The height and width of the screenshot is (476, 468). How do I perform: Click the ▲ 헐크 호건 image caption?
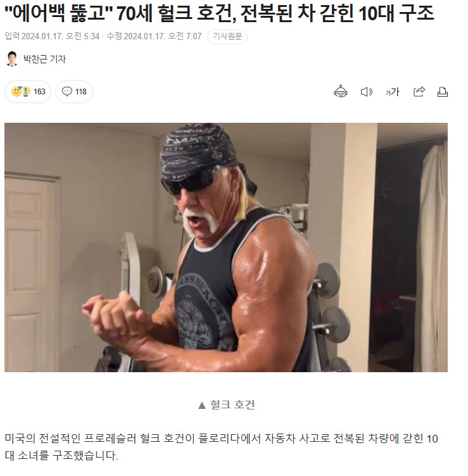226,404
